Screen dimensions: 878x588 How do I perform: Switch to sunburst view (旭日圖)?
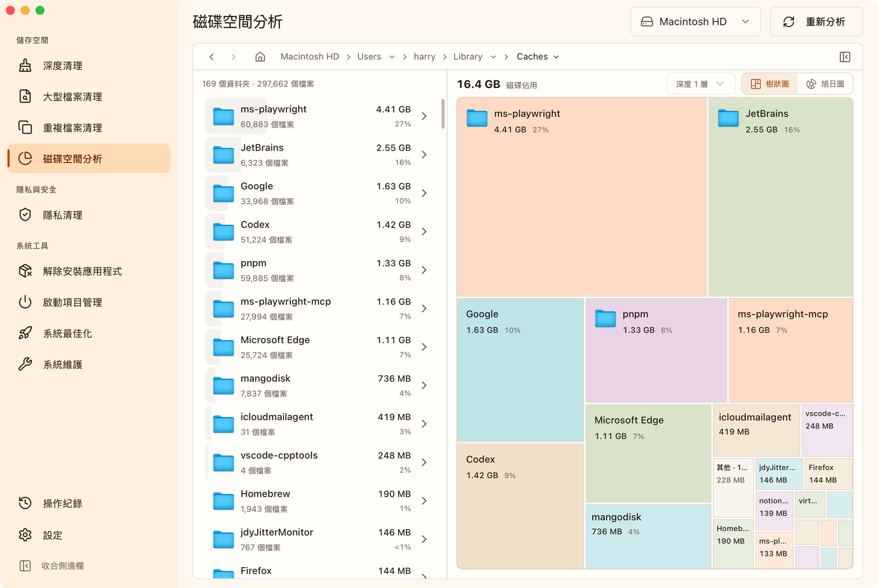825,84
